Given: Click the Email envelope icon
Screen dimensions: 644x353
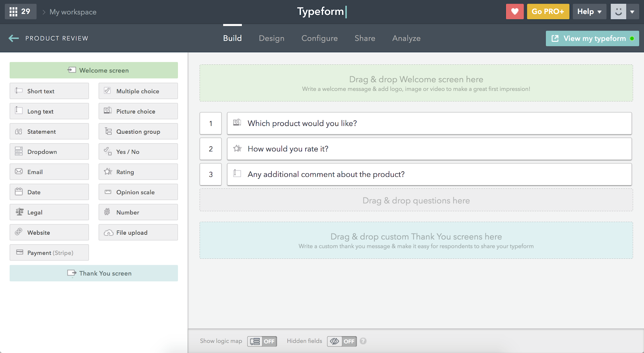Looking at the screenshot, I should coord(19,171).
